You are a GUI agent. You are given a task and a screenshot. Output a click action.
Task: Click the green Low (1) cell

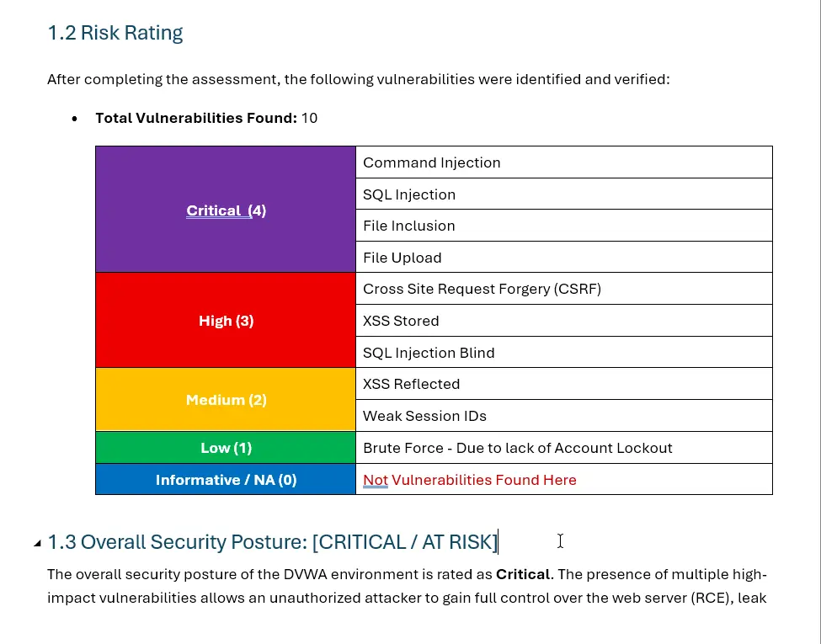coord(226,448)
